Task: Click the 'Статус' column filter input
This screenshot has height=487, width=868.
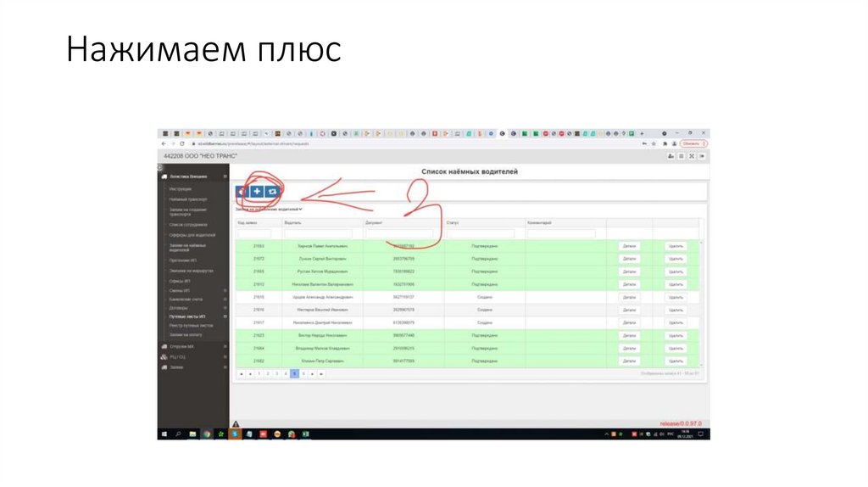Action: (481, 234)
